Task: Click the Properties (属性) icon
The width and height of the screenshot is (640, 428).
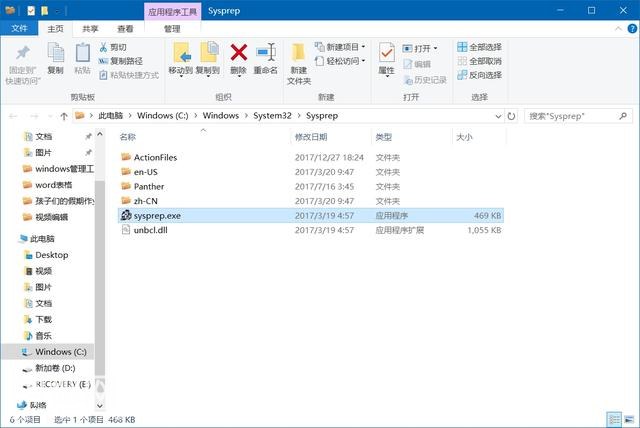Action: (x=386, y=53)
